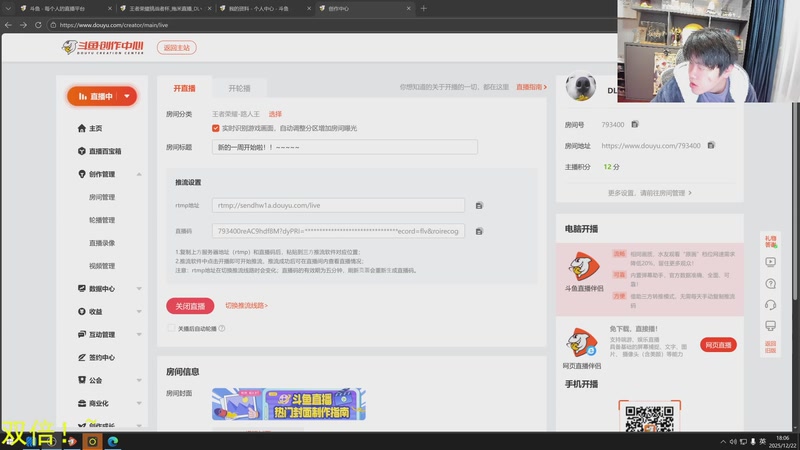Open customer service headset icon in right toolbar

click(x=770, y=305)
